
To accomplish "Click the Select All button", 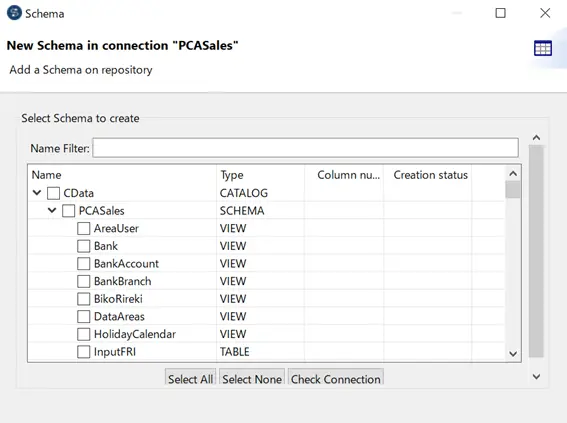I will click(x=191, y=379).
